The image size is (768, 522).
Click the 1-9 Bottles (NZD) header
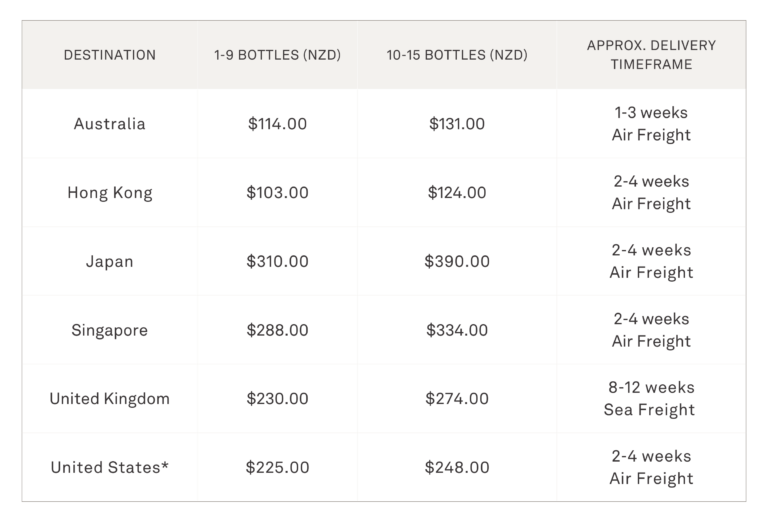click(277, 55)
